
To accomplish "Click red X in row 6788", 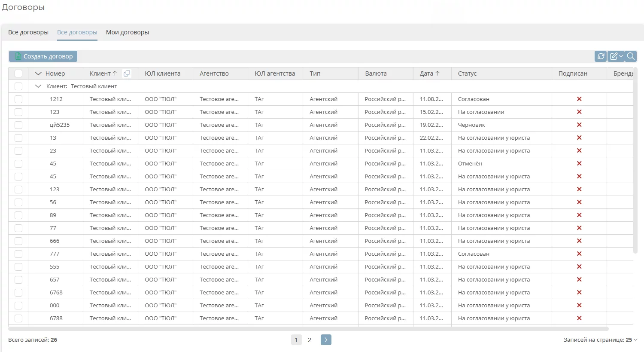I will [x=579, y=318].
